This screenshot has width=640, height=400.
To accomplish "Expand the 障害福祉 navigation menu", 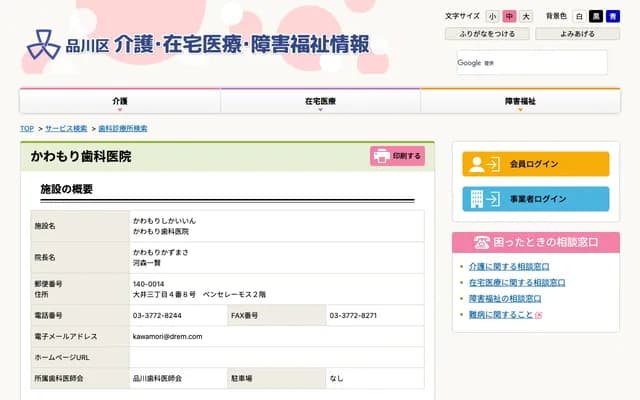I will coord(520,102).
